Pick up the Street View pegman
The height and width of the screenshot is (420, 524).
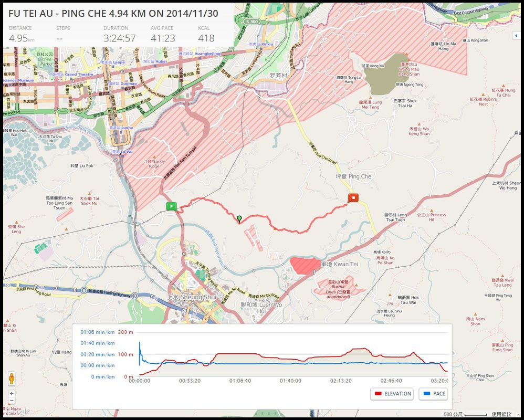pos(12,379)
